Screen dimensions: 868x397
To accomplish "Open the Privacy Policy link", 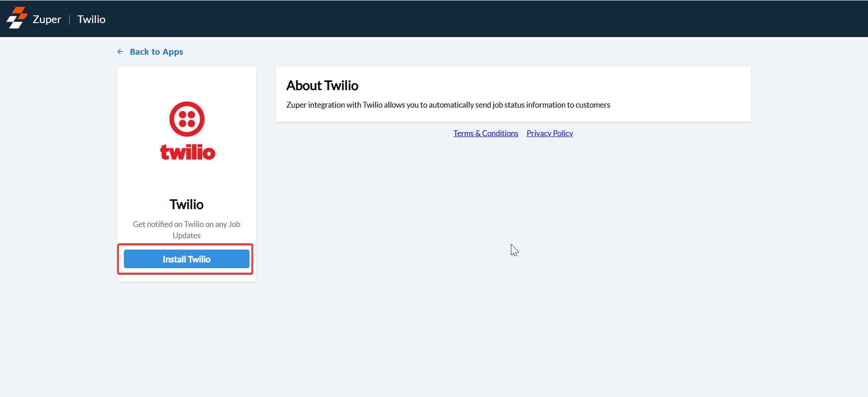I will pos(550,133).
